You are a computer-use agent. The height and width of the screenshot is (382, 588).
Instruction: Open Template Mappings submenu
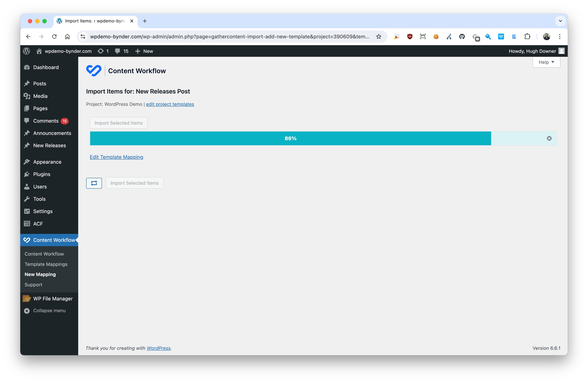[46, 264]
